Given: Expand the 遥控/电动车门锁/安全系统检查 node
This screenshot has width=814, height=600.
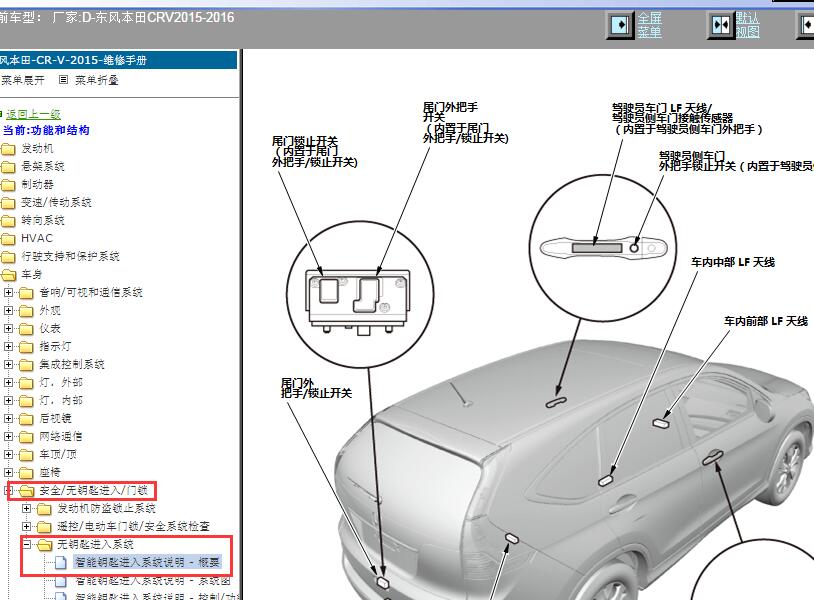Looking at the screenshot, I should [26, 526].
